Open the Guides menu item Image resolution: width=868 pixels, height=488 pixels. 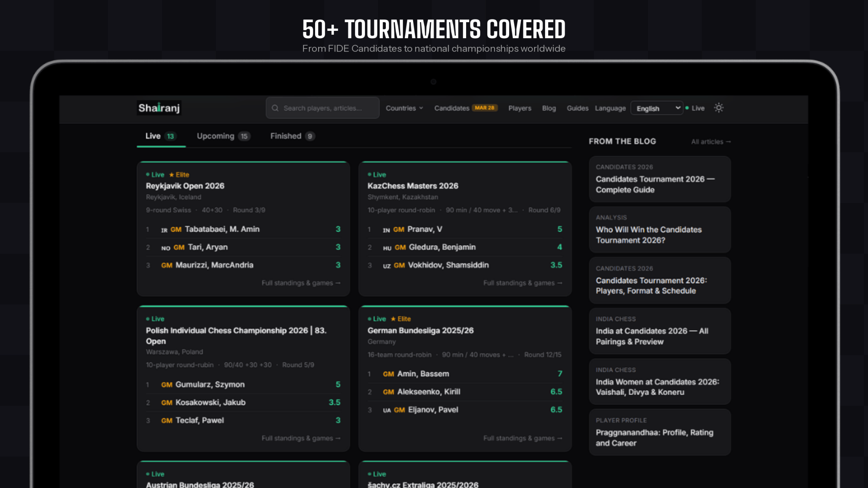tap(577, 108)
